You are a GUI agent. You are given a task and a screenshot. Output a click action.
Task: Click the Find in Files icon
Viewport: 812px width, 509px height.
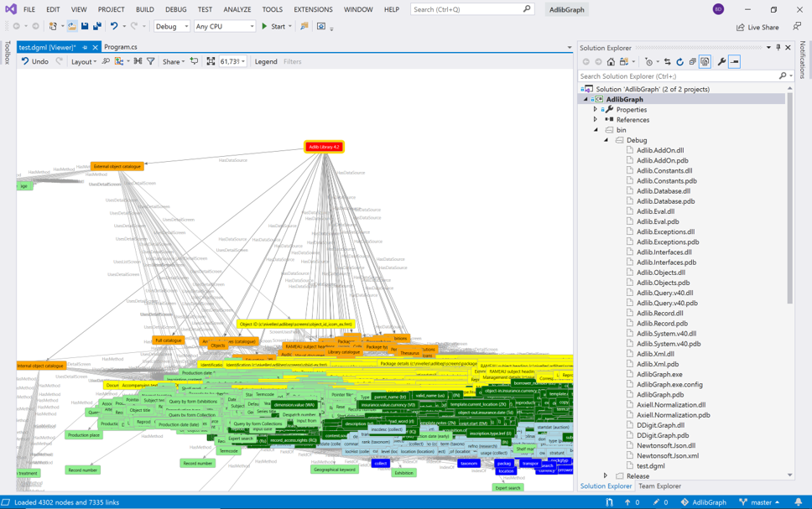point(304,26)
